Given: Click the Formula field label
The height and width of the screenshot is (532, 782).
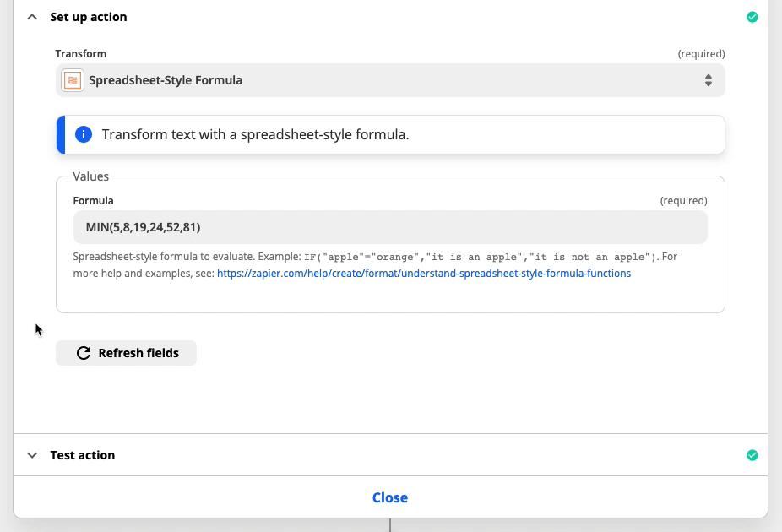Looking at the screenshot, I should tap(93, 200).
